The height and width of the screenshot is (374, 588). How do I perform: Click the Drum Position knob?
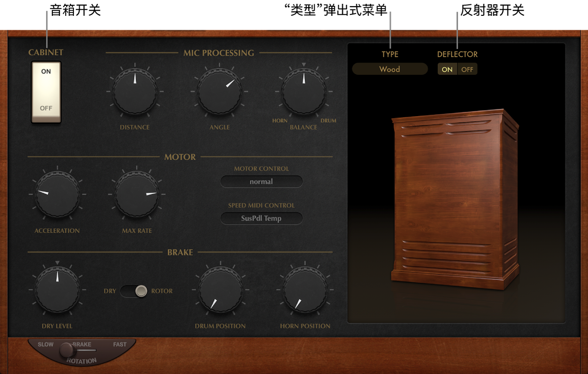[221, 290]
